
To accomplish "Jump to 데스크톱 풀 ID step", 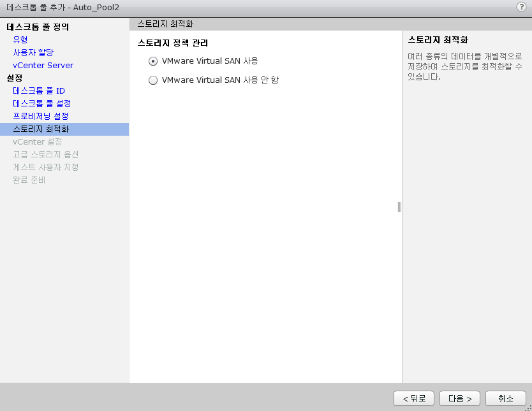I will (x=39, y=91).
